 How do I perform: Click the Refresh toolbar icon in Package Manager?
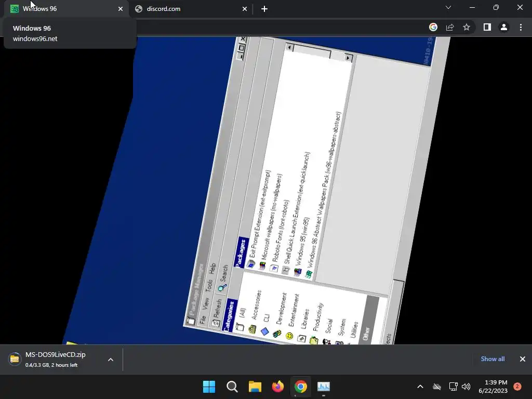pyautogui.click(x=216, y=323)
